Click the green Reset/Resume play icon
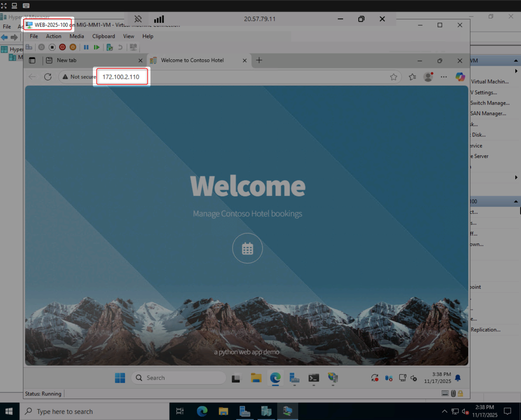Viewport: 521px width, 420px height. (x=97, y=47)
